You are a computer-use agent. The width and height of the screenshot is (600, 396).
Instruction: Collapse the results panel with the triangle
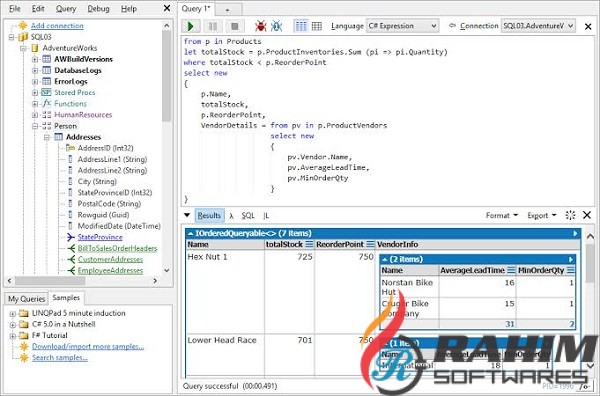coord(187,215)
